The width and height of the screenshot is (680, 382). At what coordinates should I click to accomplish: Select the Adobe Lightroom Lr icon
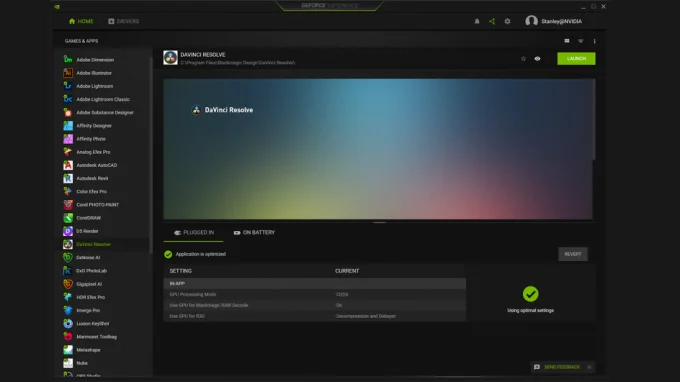68,86
